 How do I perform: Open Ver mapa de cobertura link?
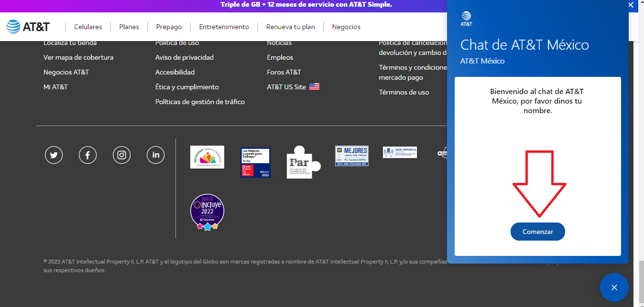78,57
